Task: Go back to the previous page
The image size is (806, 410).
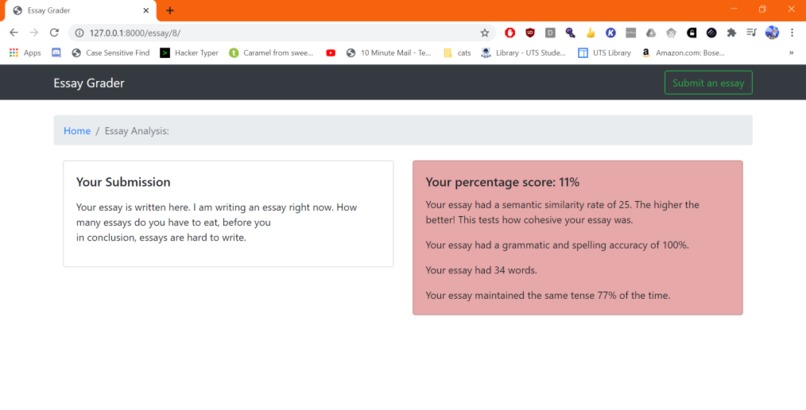Action: [x=14, y=33]
